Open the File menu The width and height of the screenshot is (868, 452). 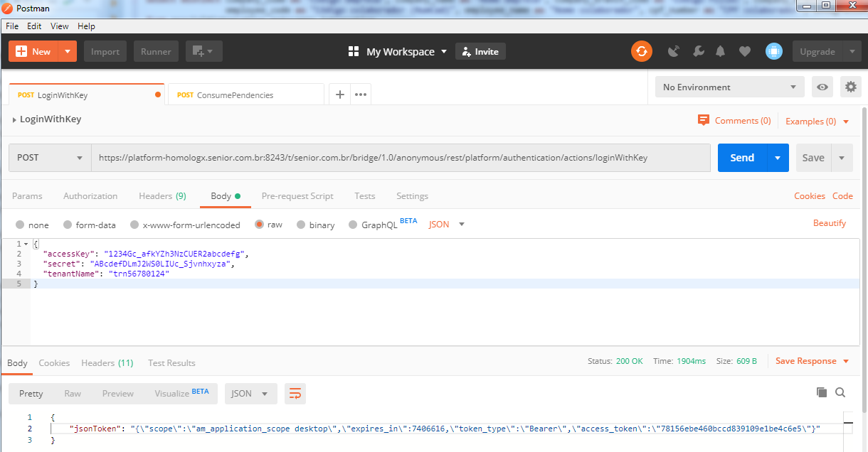12,26
